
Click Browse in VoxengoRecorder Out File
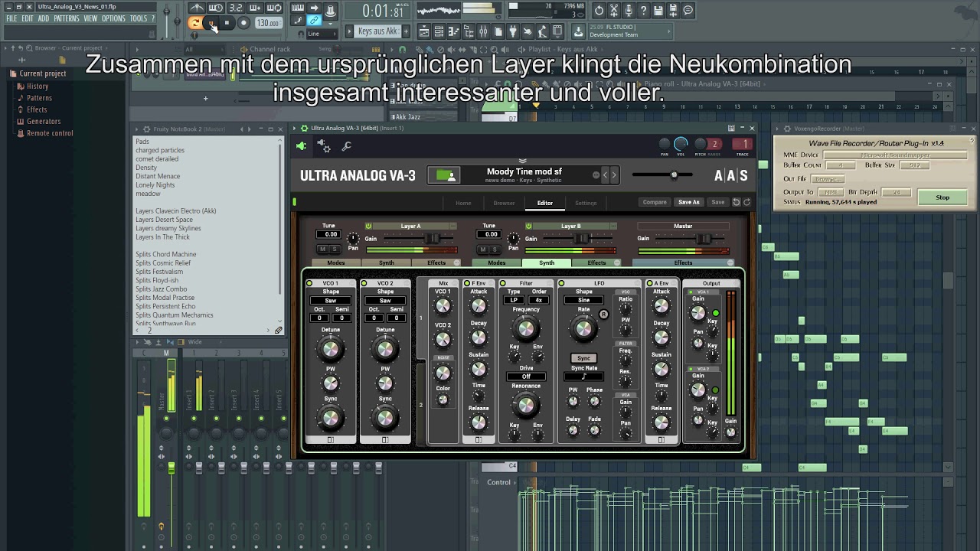[x=828, y=179]
